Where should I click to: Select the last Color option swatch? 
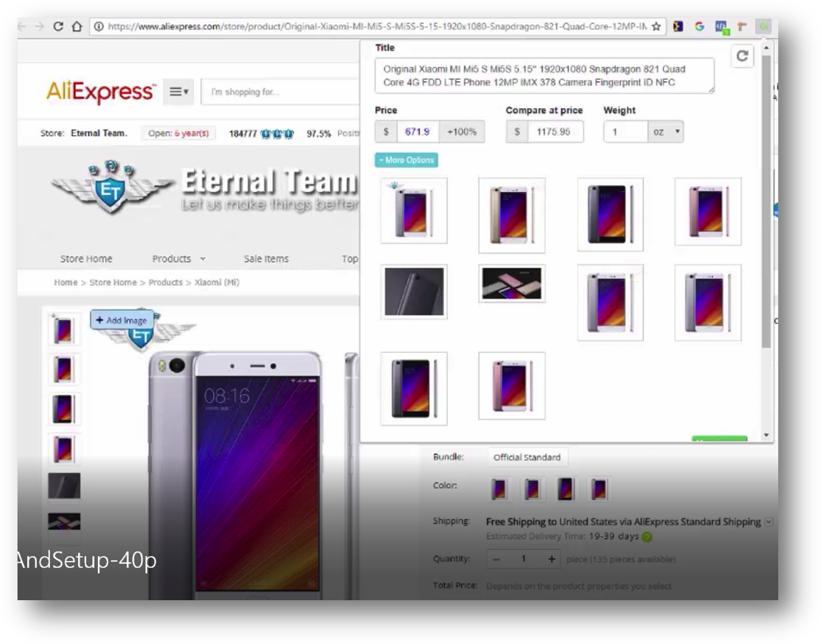coord(598,489)
